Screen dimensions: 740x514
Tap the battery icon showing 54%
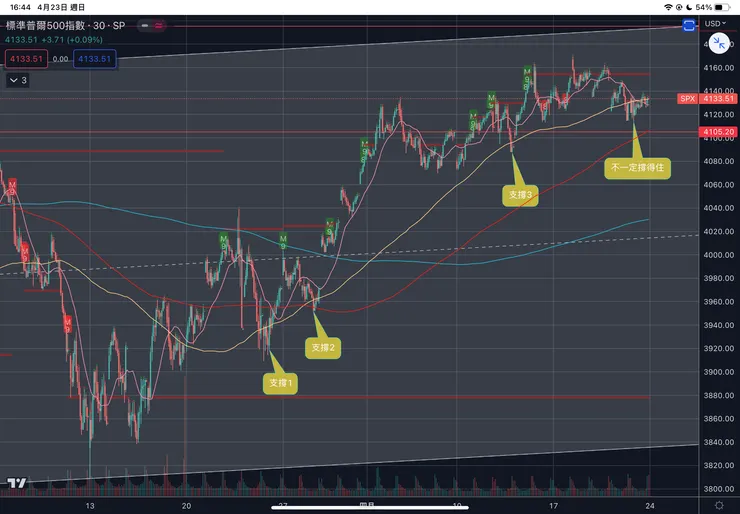[723, 7]
